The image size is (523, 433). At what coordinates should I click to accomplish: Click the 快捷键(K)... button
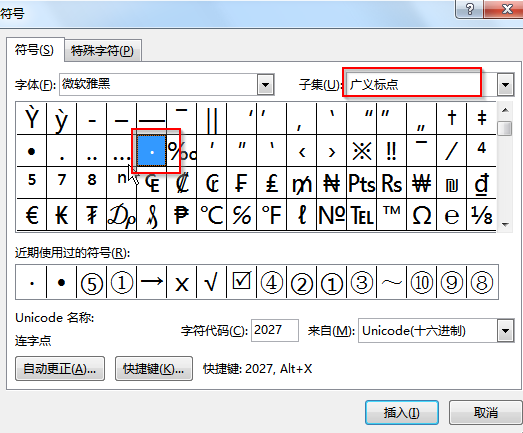154,369
